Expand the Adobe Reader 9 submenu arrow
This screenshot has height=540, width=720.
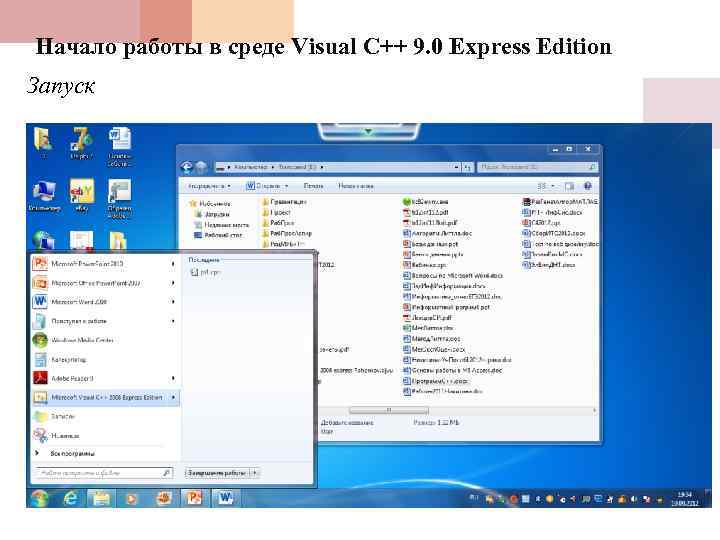click(173, 378)
